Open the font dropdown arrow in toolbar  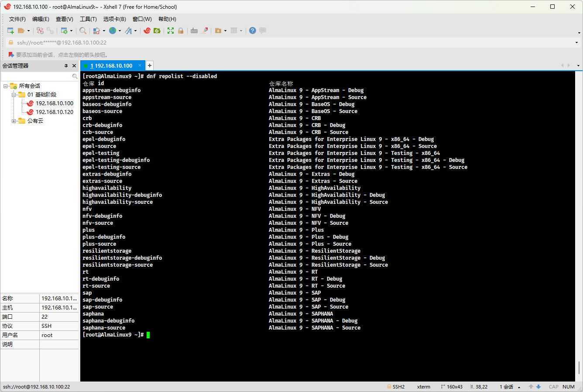coord(135,31)
